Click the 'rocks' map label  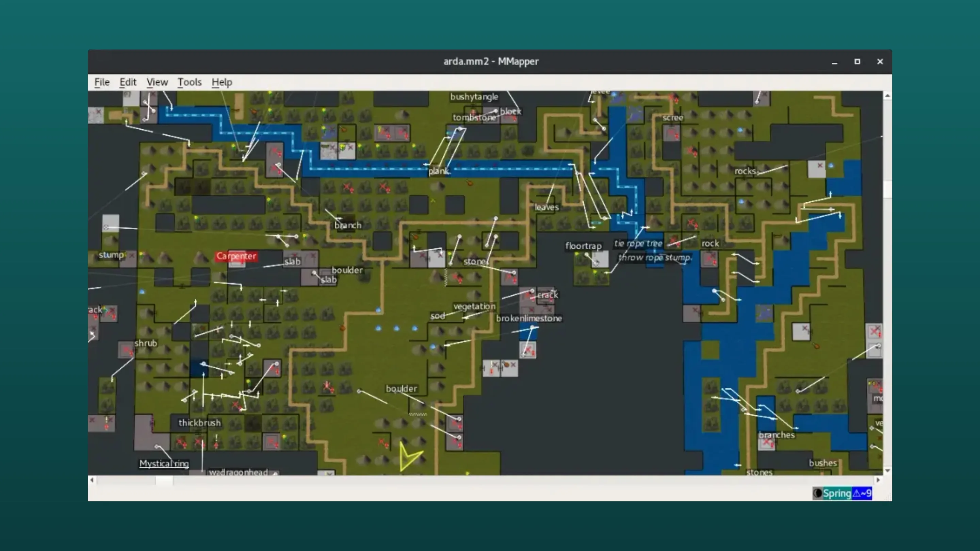coord(745,171)
